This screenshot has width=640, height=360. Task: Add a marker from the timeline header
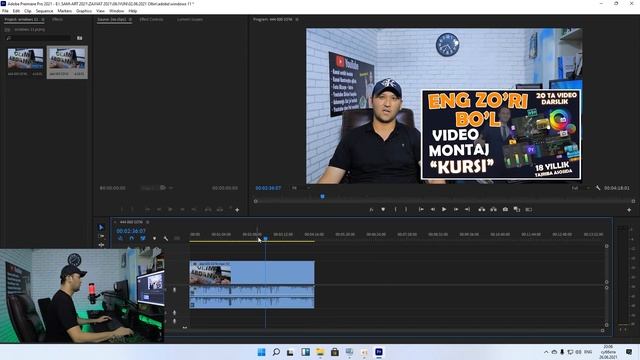154,238
